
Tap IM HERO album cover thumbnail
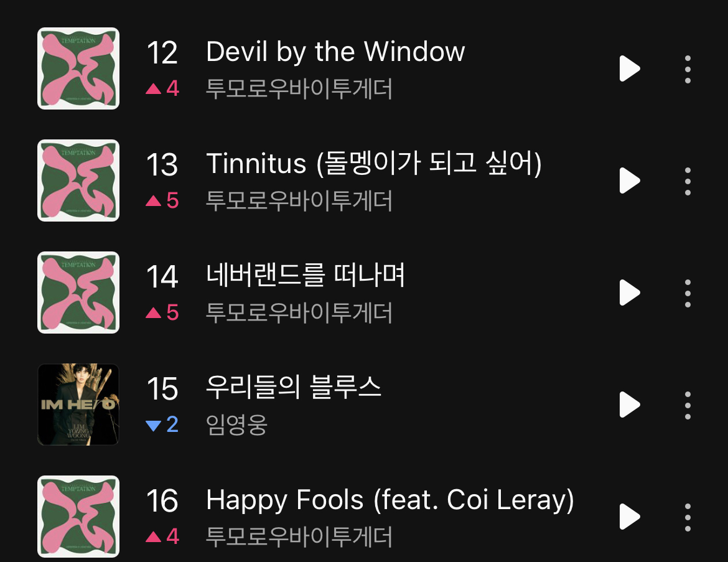[78, 405]
